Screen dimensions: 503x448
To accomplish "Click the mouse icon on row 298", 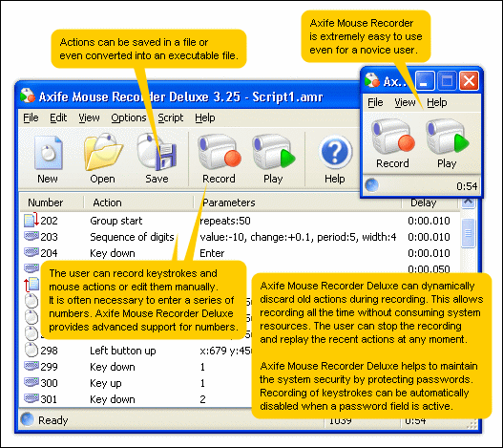I will point(31,350).
